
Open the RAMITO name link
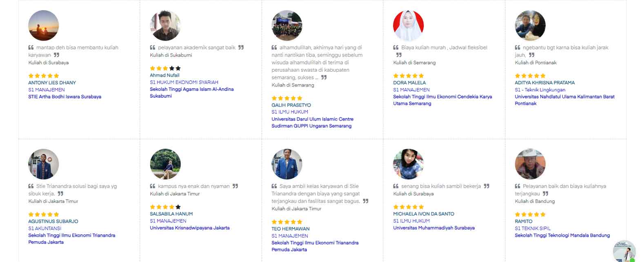tap(524, 222)
